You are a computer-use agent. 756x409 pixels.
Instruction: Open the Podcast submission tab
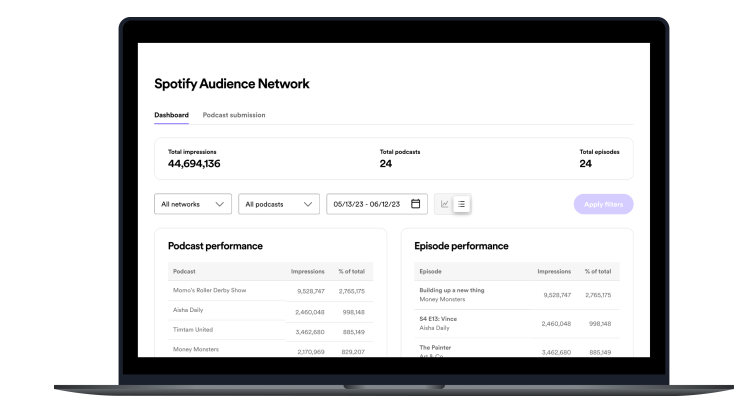(234, 115)
